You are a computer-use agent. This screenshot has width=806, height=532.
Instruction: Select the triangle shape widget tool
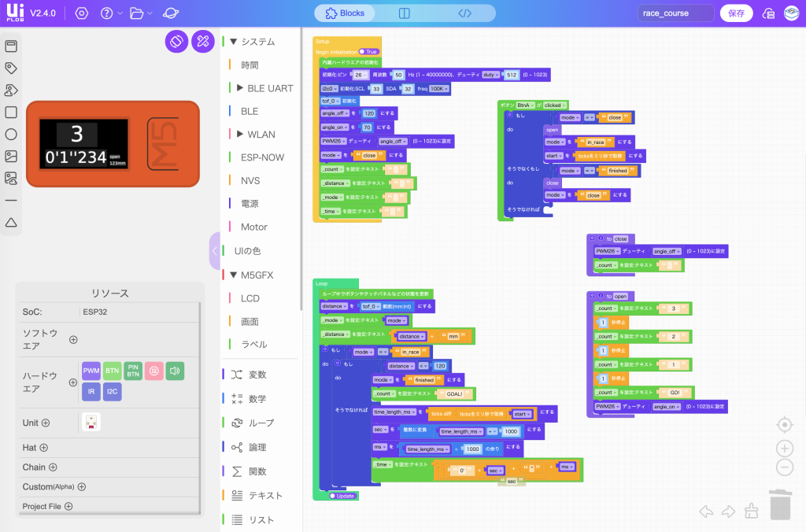pos(11,223)
